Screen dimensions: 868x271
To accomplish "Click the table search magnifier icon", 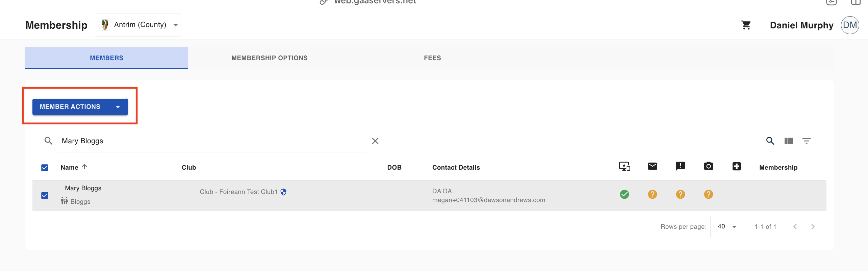I will coord(770,141).
